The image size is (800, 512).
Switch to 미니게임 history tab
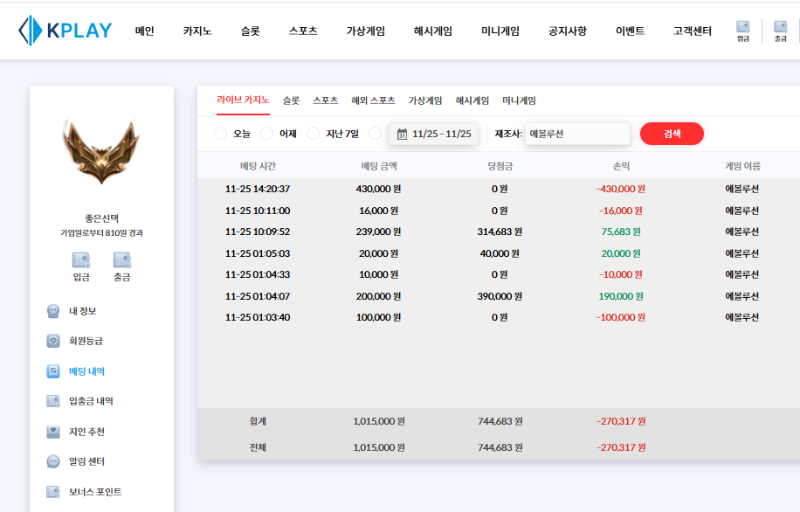[519, 100]
